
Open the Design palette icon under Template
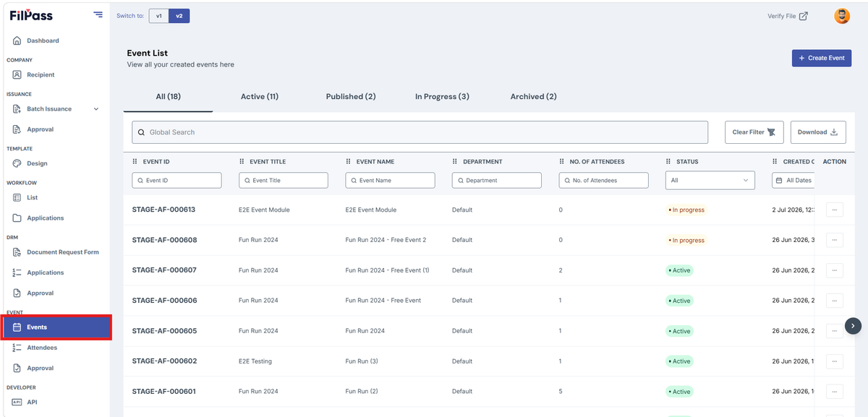click(x=17, y=163)
